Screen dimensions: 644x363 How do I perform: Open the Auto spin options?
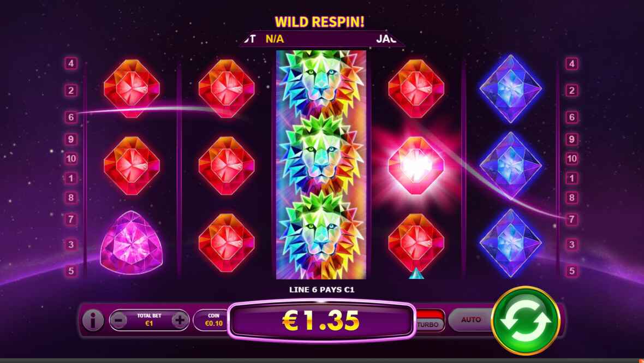click(x=470, y=319)
